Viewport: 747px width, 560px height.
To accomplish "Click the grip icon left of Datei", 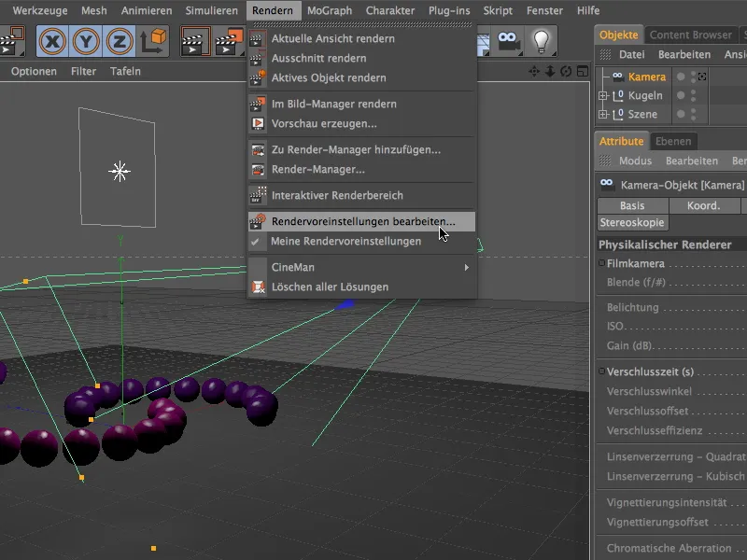I will [605, 54].
